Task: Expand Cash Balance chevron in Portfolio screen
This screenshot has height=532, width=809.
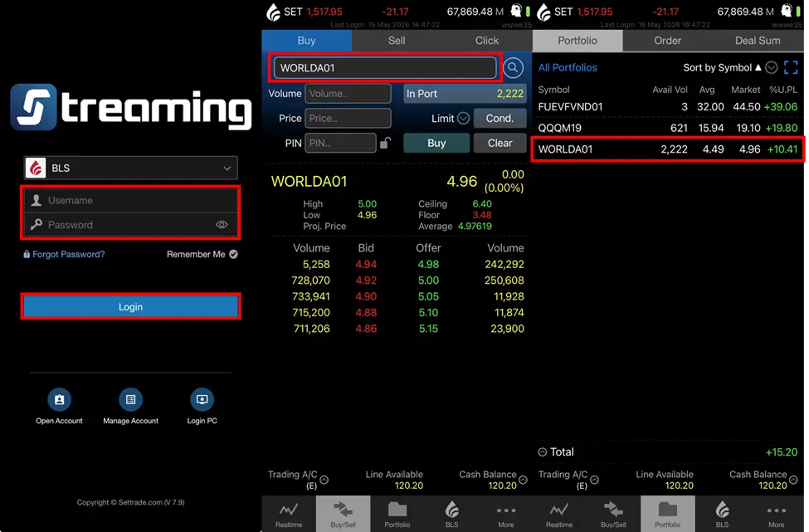Action: 793,480
